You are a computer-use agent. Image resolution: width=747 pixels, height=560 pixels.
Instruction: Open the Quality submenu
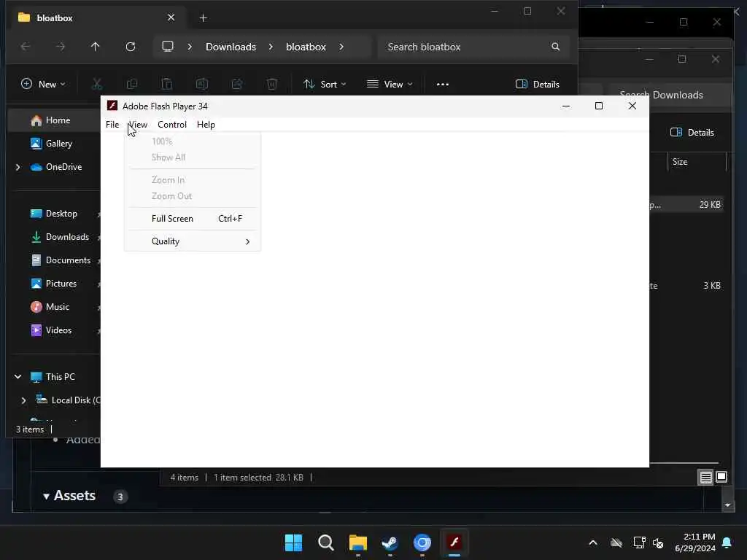[193, 241]
